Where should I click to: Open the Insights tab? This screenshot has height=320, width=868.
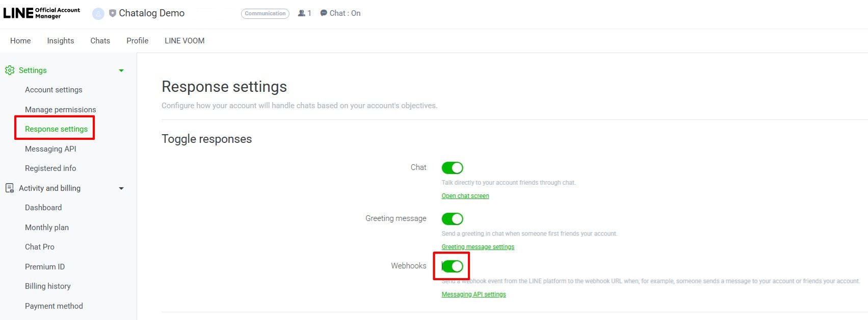61,41
